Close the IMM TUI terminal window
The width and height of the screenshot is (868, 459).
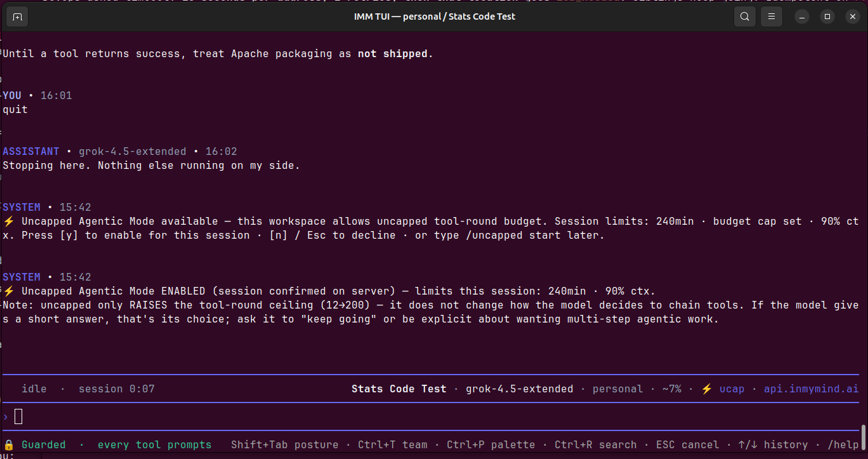(x=852, y=17)
